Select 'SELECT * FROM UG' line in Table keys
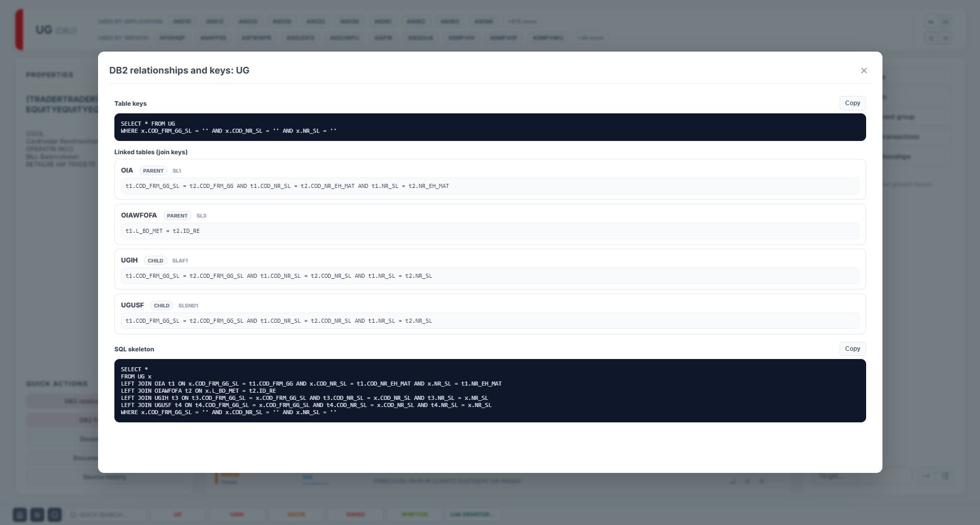Viewport: 980px width, 525px height. point(148,124)
